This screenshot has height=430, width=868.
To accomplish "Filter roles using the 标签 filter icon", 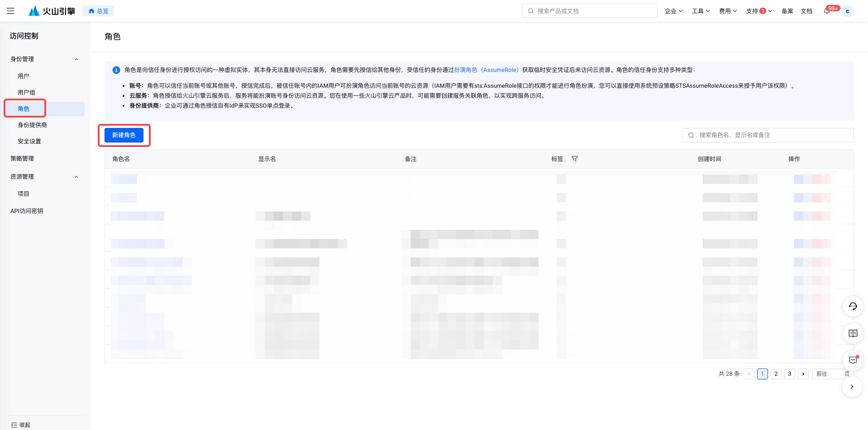I will click(x=575, y=159).
